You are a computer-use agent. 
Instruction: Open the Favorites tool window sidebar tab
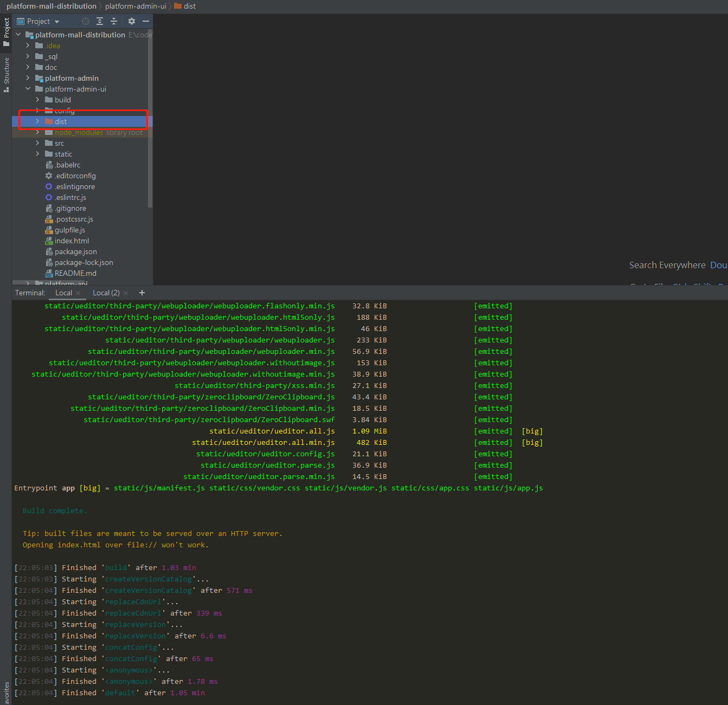pos(6,693)
